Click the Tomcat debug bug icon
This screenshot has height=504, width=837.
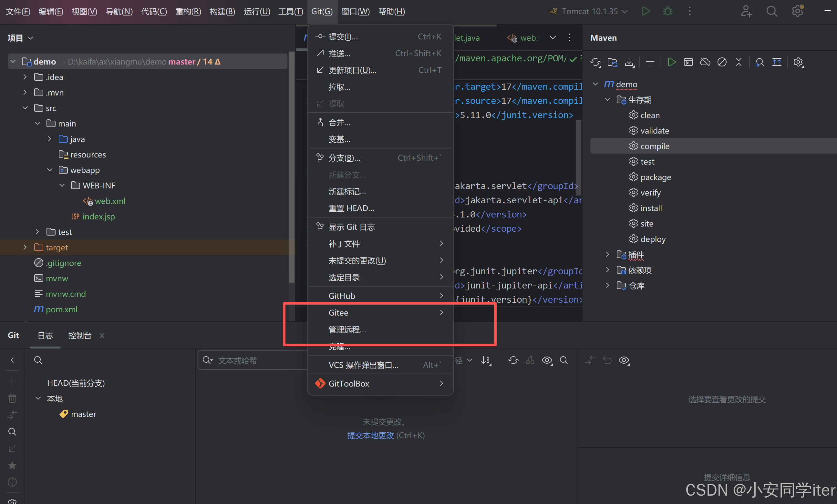(667, 11)
